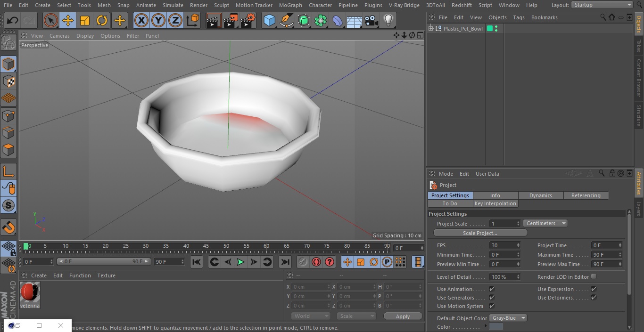Toggle X axis lock
This screenshot has height=332, width=644.
point(141,20)
